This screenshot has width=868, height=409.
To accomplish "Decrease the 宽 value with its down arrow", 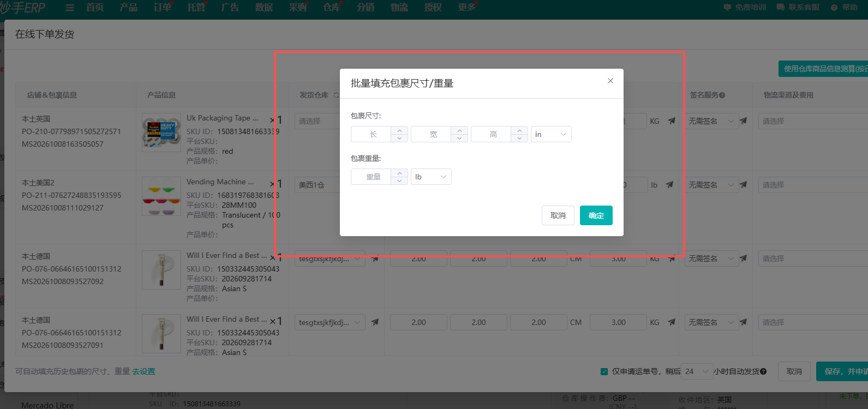I will coord(459,138).
